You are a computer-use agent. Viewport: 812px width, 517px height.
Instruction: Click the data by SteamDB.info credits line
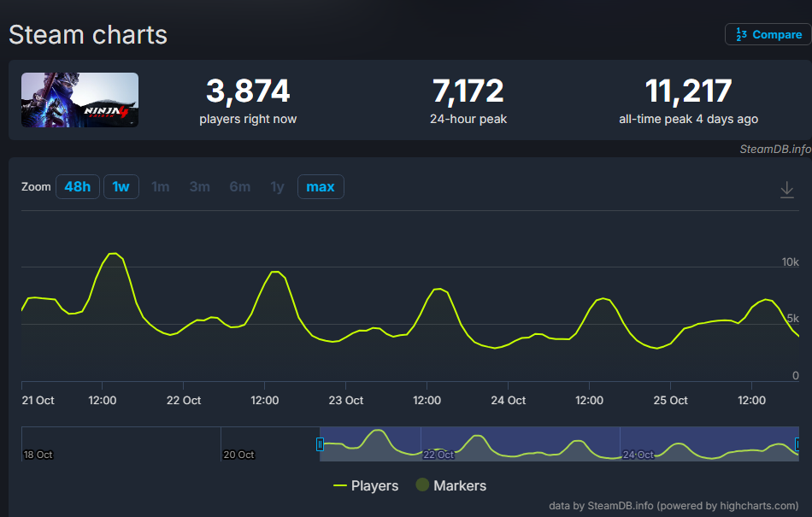674,506
